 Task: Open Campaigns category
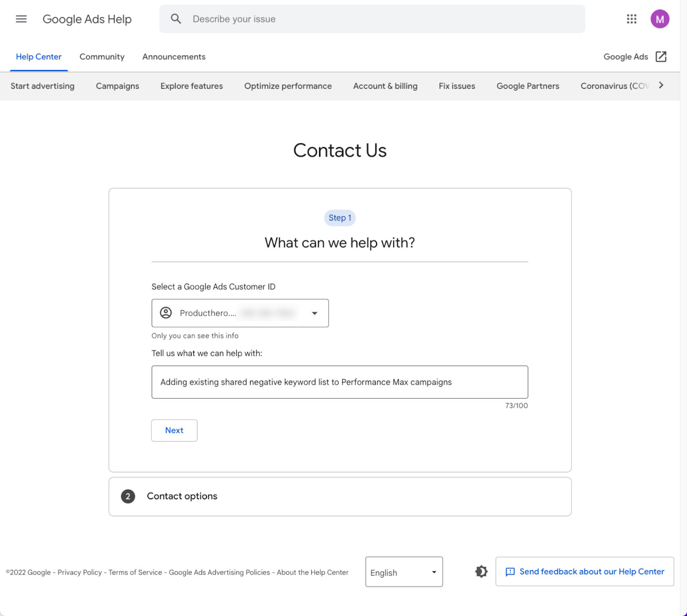click(x=117, y=86)
